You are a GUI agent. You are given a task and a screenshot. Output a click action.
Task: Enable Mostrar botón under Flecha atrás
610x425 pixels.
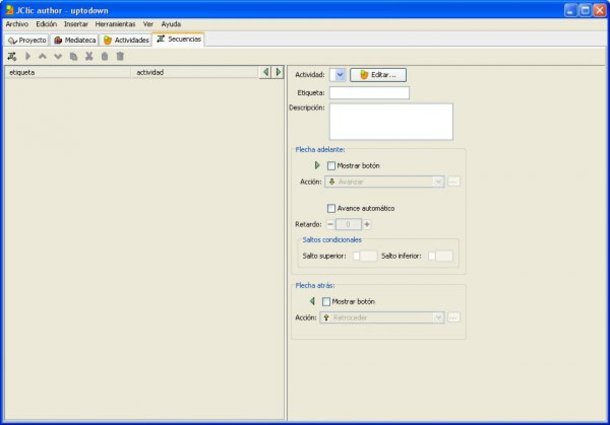pos(326,302)
